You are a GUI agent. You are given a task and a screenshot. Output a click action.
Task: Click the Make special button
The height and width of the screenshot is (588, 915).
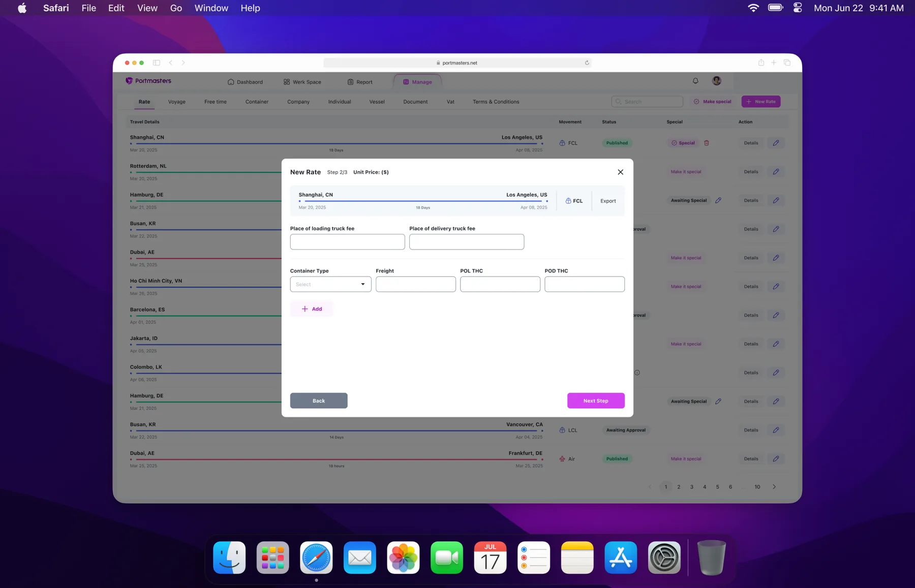point(713,102)
